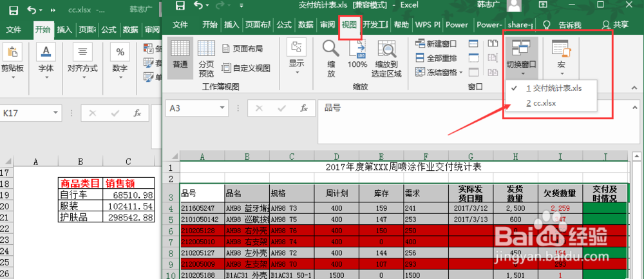Open the 公式 tab in 交付统计表 window
The width and height of the screenshot is (644, 279).
click(284, 24)
